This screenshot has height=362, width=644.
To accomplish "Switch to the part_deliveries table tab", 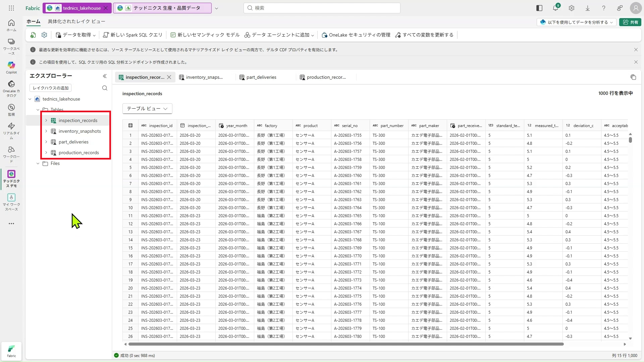I will pyautogui.click(x=258, y=77).
